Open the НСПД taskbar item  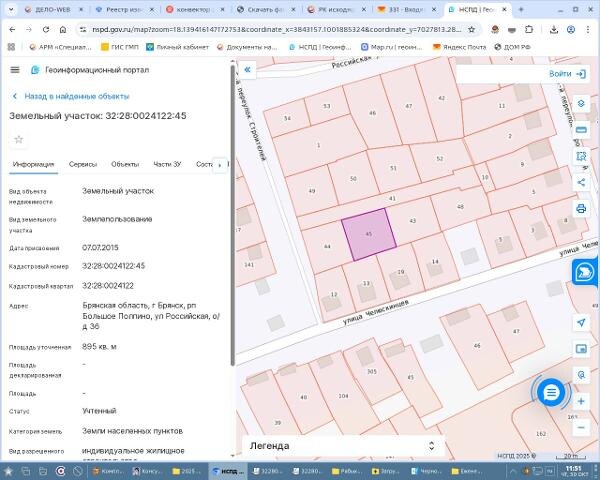(228, 471)
